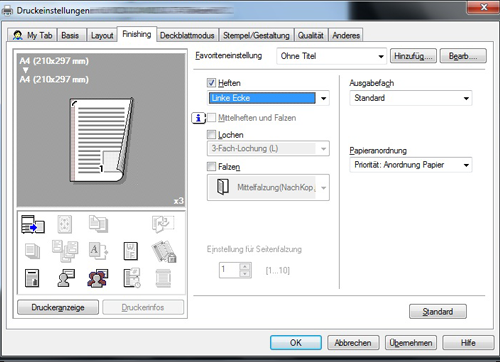The height and width of the screenshot is (362, 500).
Task: Click the My Tab user icon
Action: pyautogui.click(x=18, y=35)
